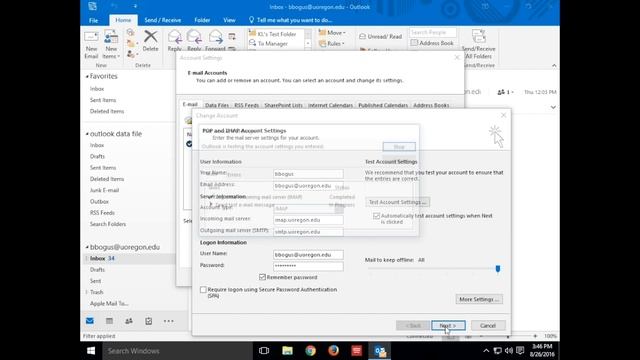The height and width of the screenshot is (360, 640).
Task: Switch to Internet Calendars tab in Account Settings
Action: [330, 105]
